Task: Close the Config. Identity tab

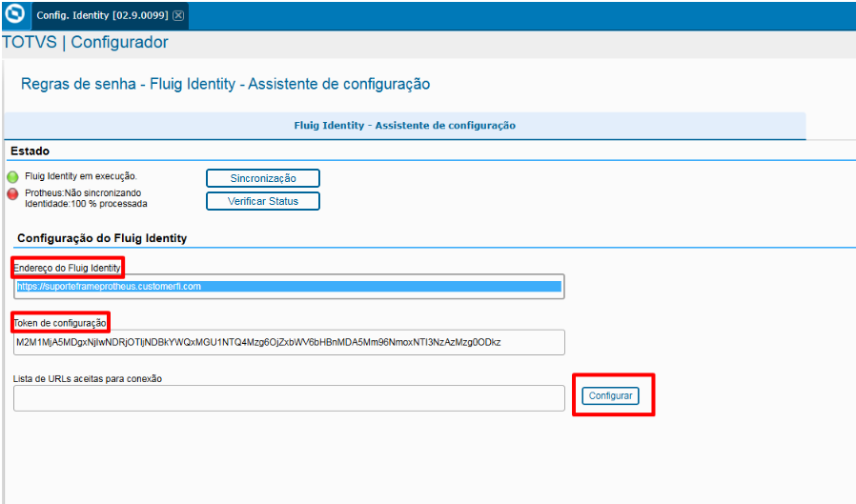Action: tap(178, 16)
